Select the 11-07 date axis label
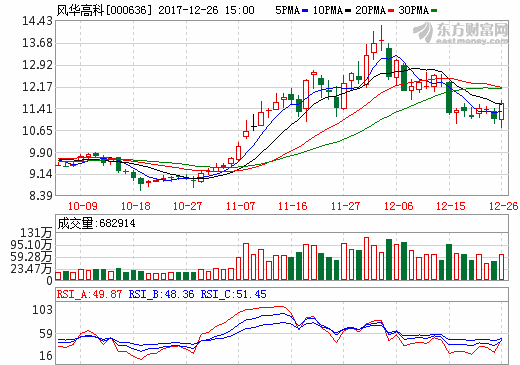The image size is (520, 365). [240, 206]
